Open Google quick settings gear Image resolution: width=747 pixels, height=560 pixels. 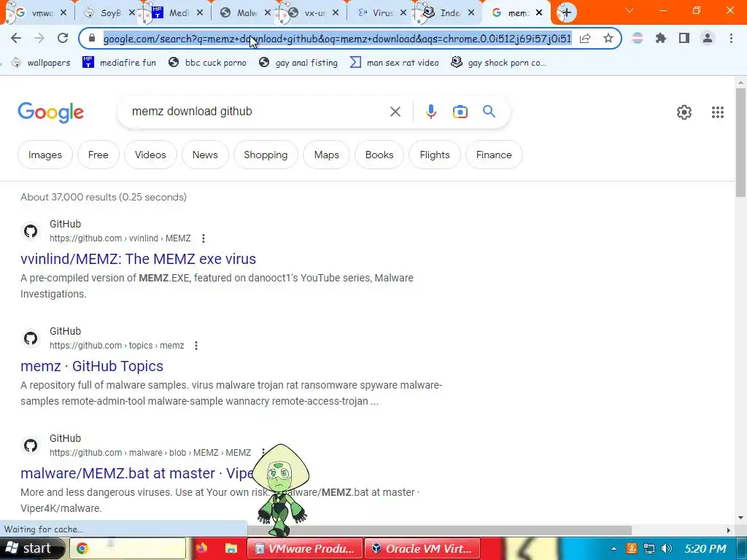pos(684,112)
